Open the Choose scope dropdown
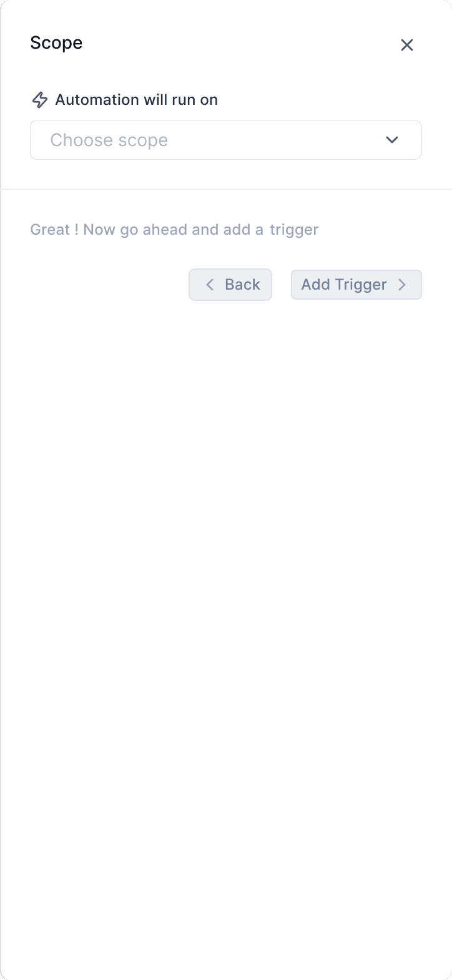 (226, 140)
